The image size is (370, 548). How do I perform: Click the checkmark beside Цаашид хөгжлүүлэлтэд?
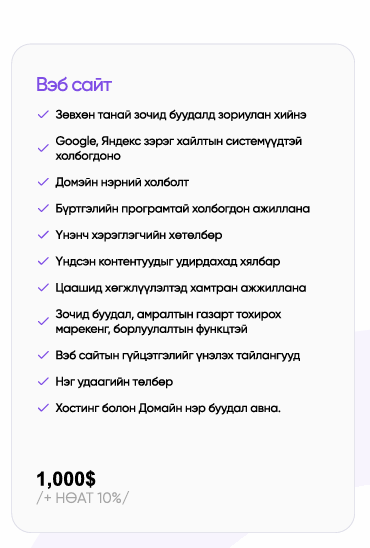tap(43, 288)
